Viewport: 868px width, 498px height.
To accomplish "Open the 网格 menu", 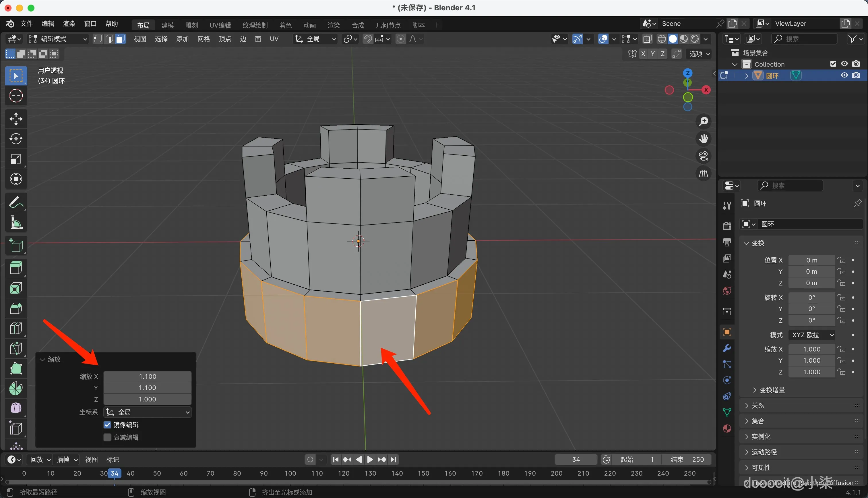I will [203, 39].
